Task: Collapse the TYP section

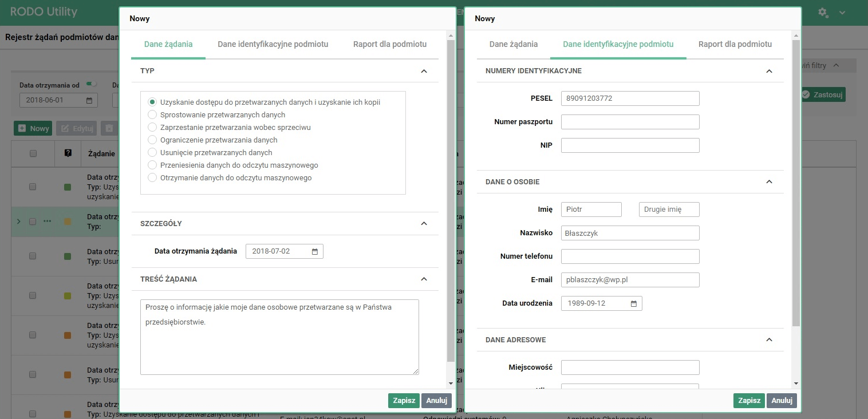Action: coord(424,71)
